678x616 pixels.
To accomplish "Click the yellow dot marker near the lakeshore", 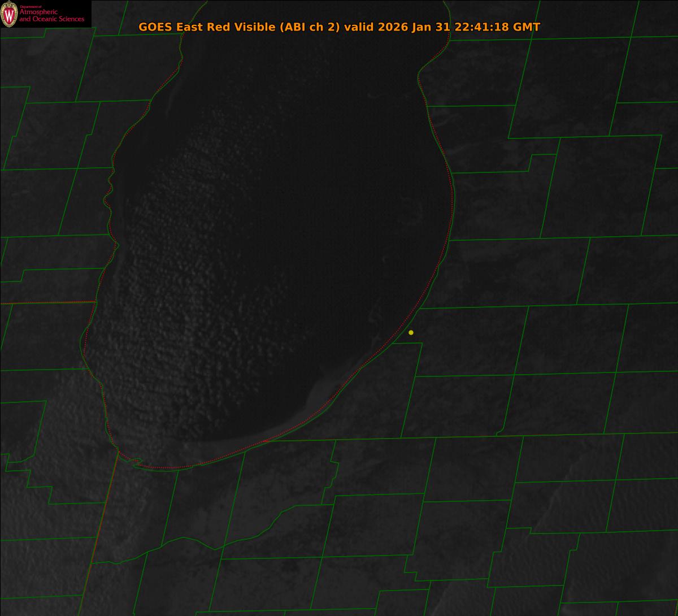I will (x=411, y=332).
